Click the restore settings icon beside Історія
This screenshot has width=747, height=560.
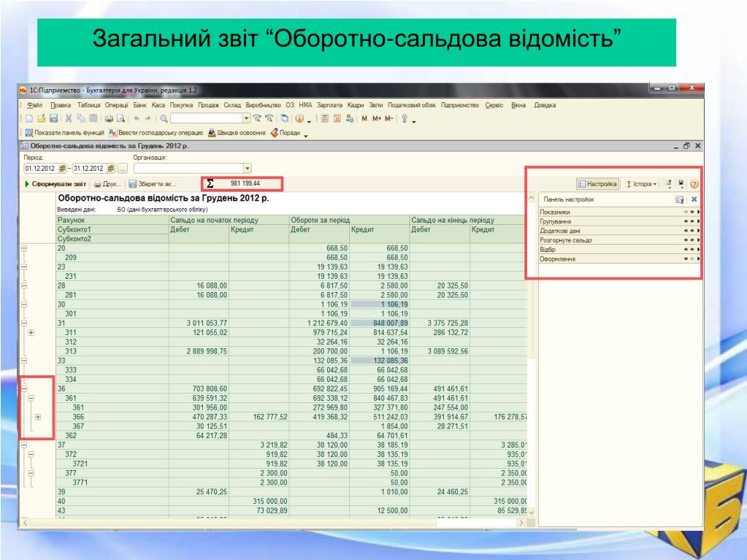click(x=668, y=184)
